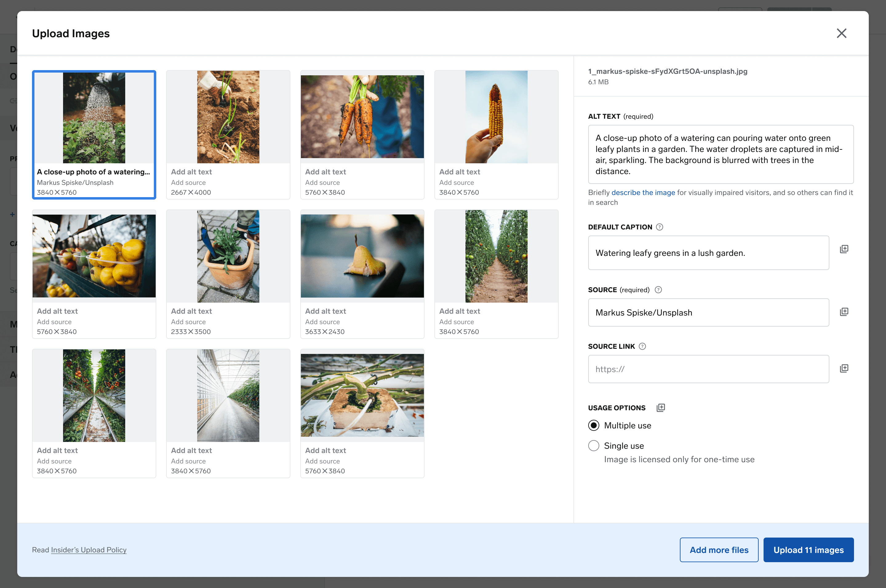886x588 pixels.
Task: Select the yellow quinces market thumbnail
Action: [x=94, y=256]
